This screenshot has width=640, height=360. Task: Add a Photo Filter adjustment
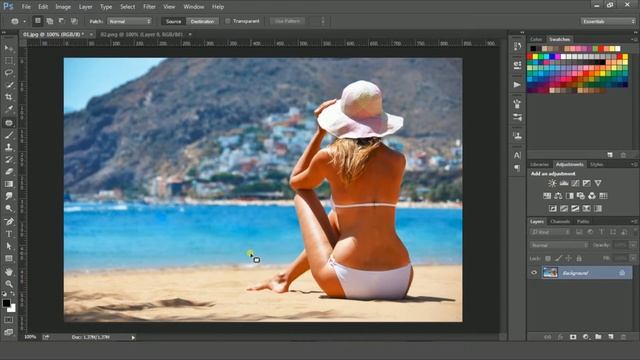tap(580, 196)
